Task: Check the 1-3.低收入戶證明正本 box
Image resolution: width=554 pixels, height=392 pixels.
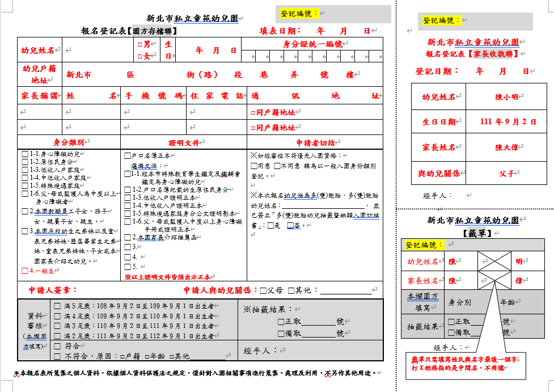Action: click(128, 197)
